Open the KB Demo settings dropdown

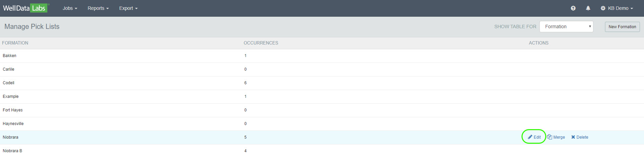pos(617,8)
